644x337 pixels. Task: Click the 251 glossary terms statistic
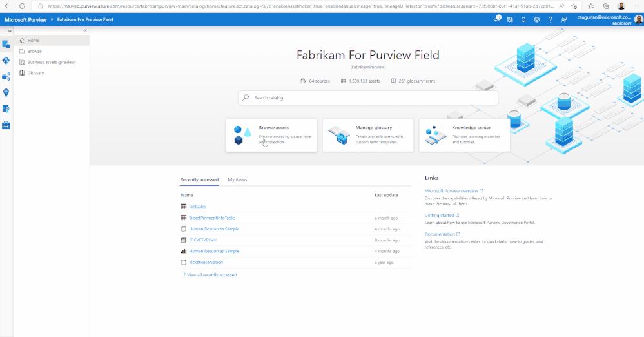pos(413,81)
